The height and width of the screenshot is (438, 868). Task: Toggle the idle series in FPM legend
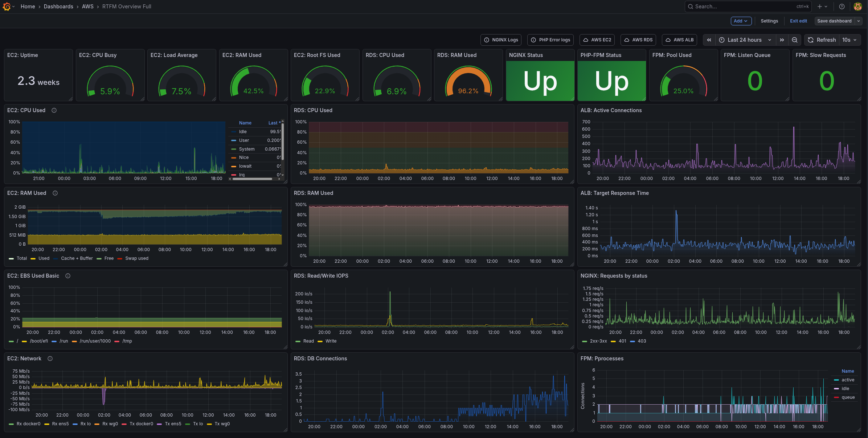coord(845,389)
